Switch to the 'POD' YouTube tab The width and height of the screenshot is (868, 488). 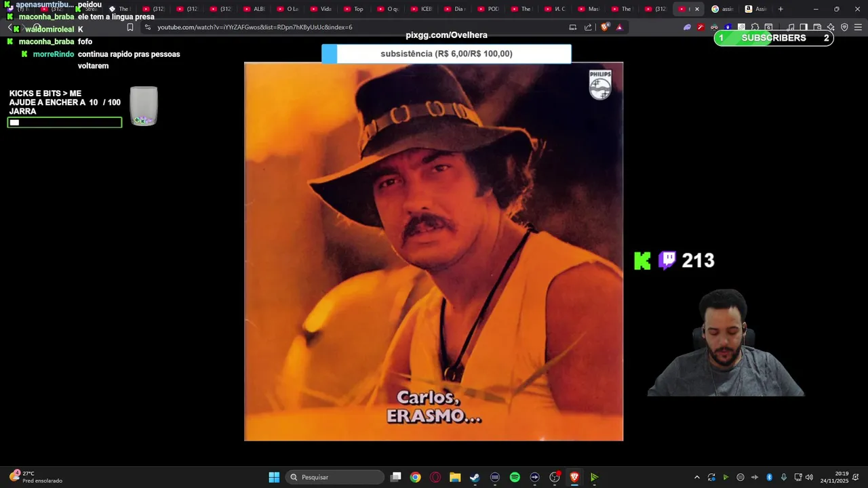click(x=489, y=9)
